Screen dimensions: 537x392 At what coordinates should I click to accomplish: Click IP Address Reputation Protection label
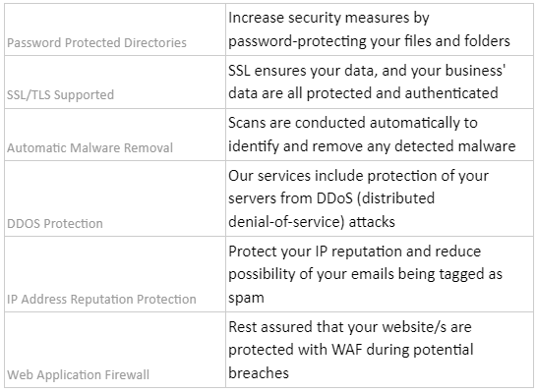pos(101,300)
